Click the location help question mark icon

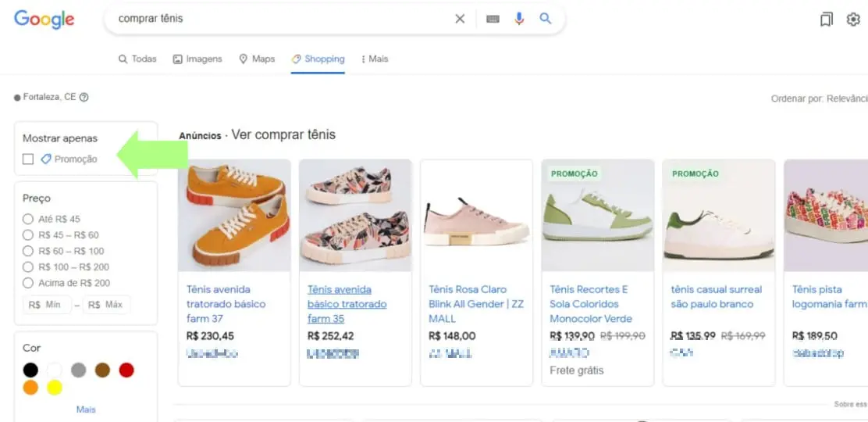pos(84,98)
